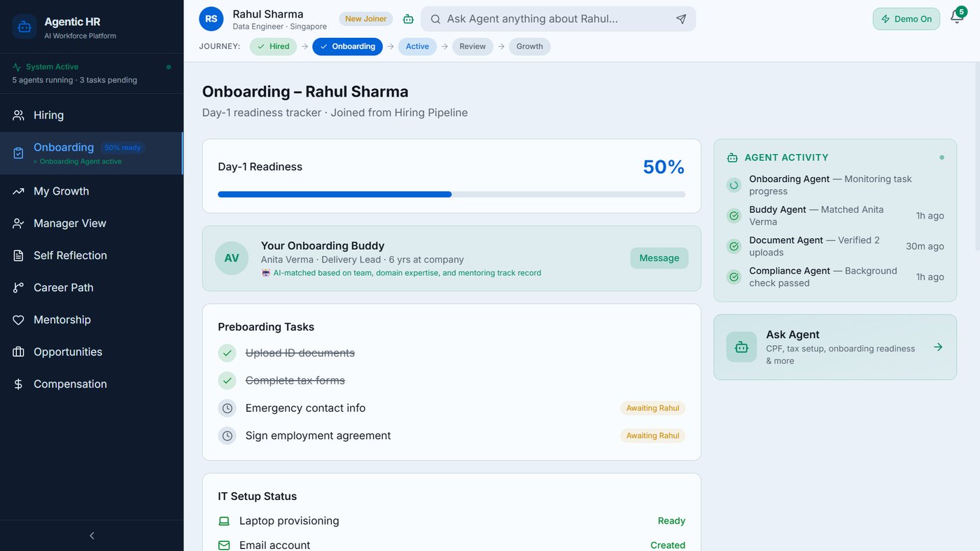980x551 pixels.
Task: Select Onboarding in the sidebar
Action: pos(92,153)
